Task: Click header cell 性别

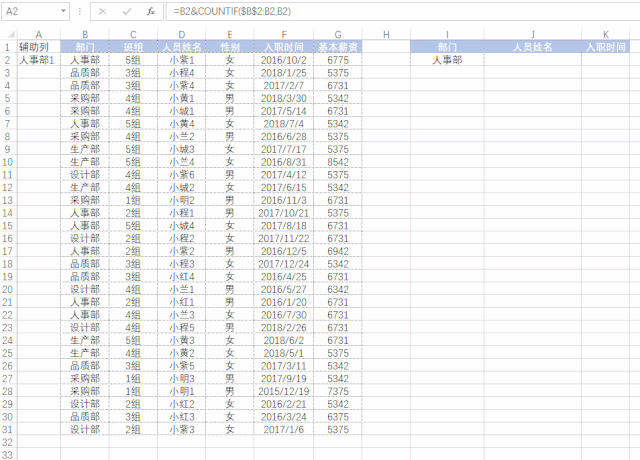Action: pyautogui.click(x=230, y=47)
